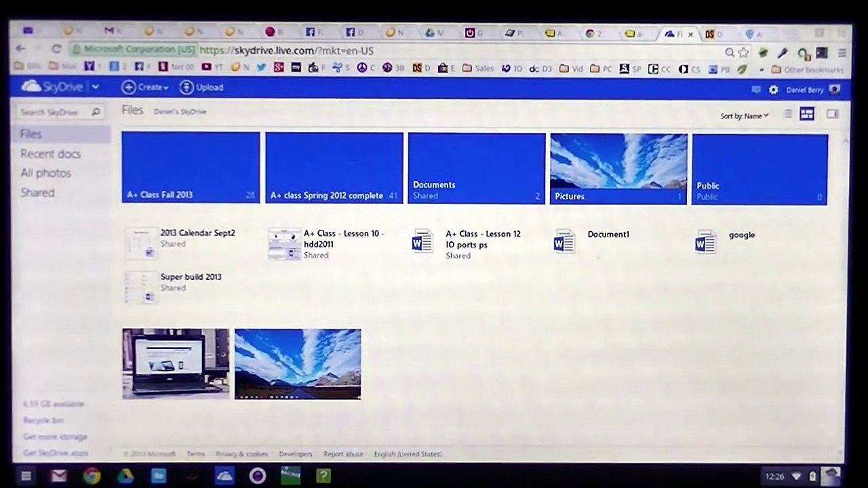Click the Twitter bookmark icon

pyautogui.click(x=261, y=67)
